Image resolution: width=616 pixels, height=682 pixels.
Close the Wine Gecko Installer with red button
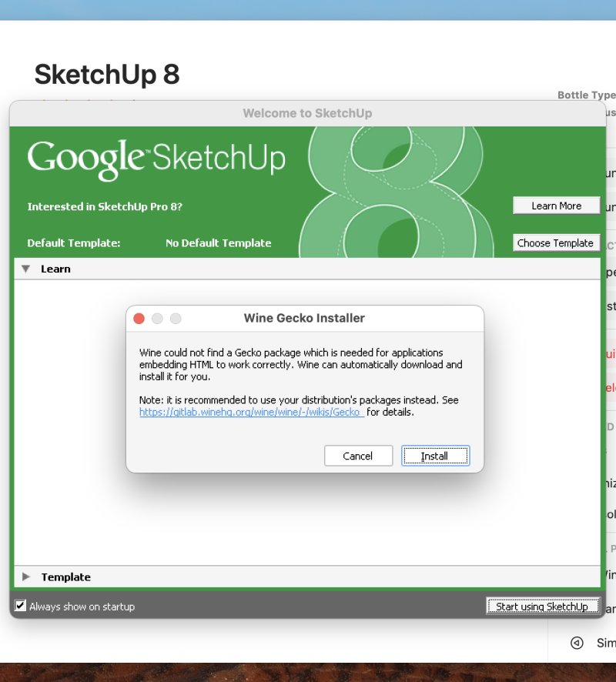(x=139, y=318)
